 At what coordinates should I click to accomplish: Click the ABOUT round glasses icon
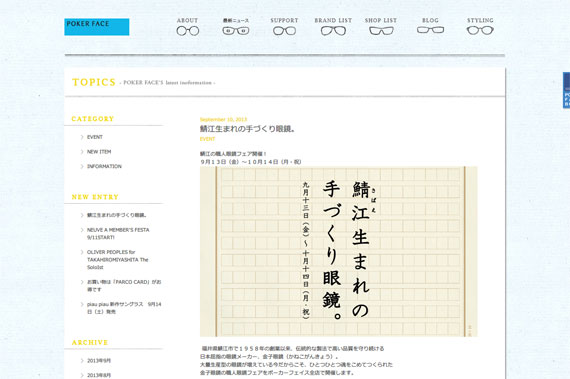pos(188,31)
